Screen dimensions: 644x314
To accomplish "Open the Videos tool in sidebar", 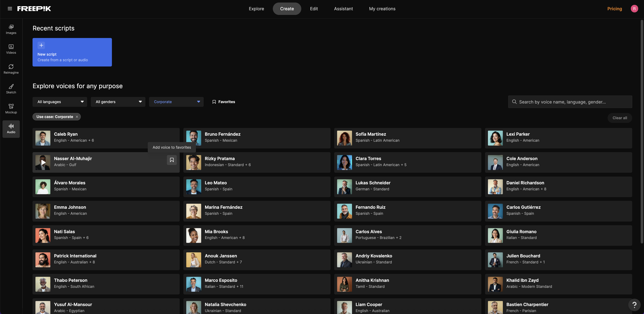I will (11, 49).
